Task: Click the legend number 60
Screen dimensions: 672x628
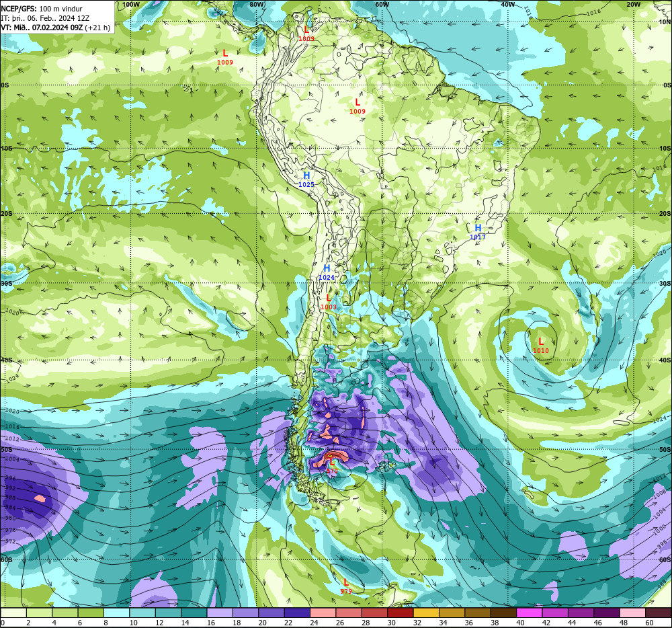Action: [649, 623]
